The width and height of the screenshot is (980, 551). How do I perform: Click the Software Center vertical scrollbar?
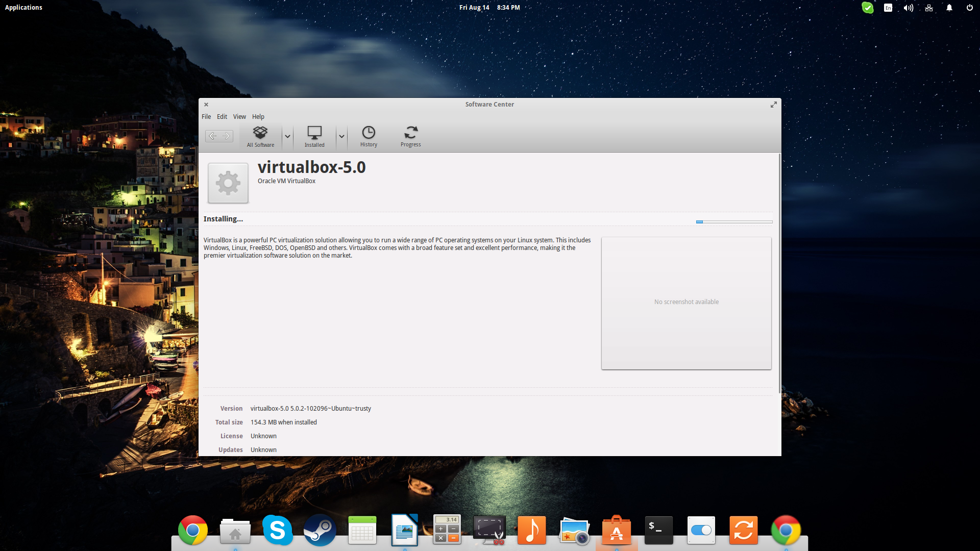click(x=779, y=273)
